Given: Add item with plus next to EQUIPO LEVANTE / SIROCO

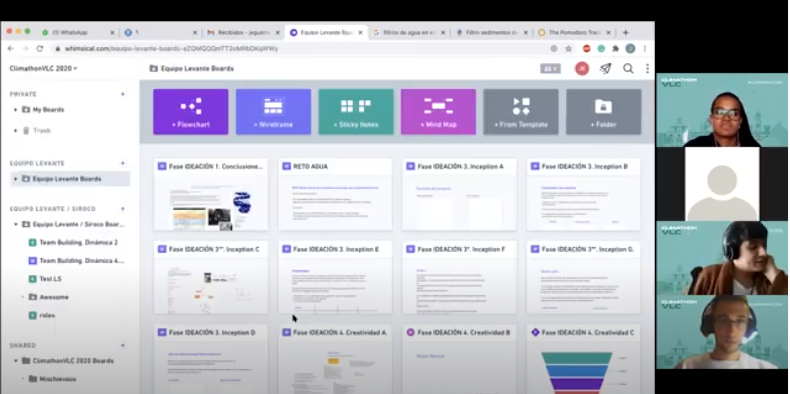Looking at the screenshot, I should click(122, 209).
